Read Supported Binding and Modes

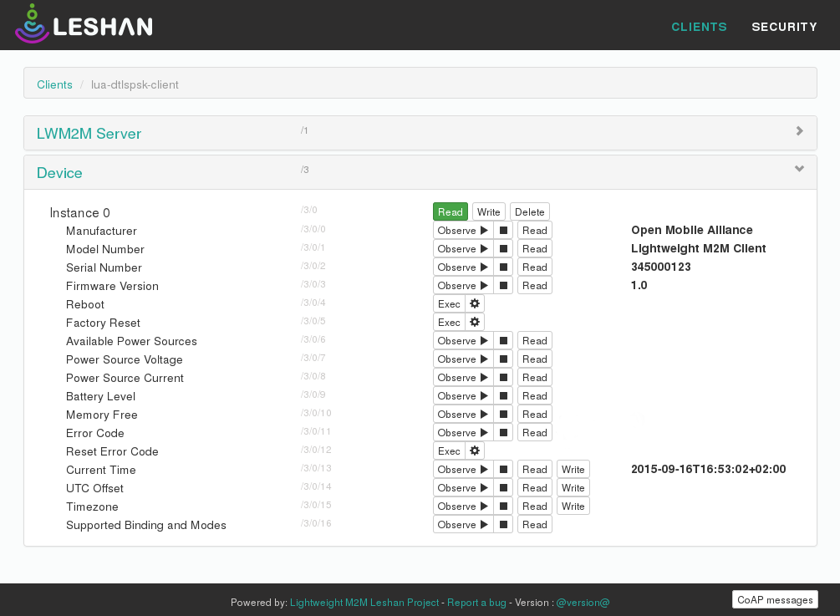click(535, 524)
